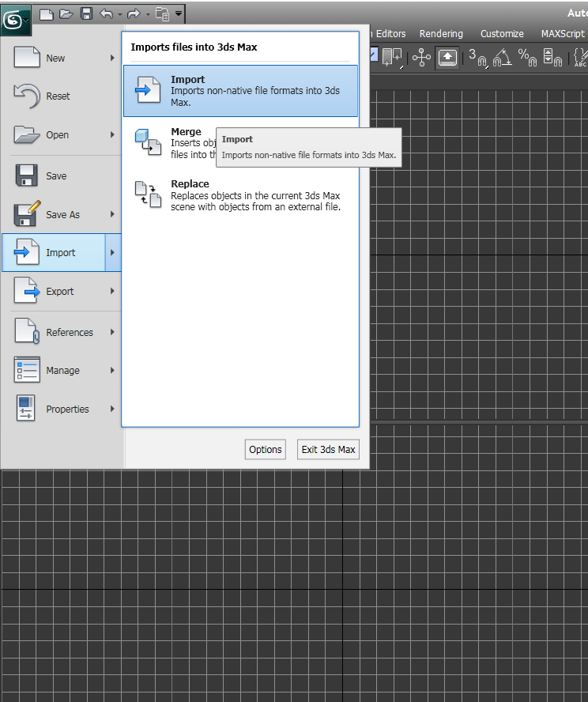Expand the Save As submenu arrow
The image size is (588, 702).
[x=112, y=214]
